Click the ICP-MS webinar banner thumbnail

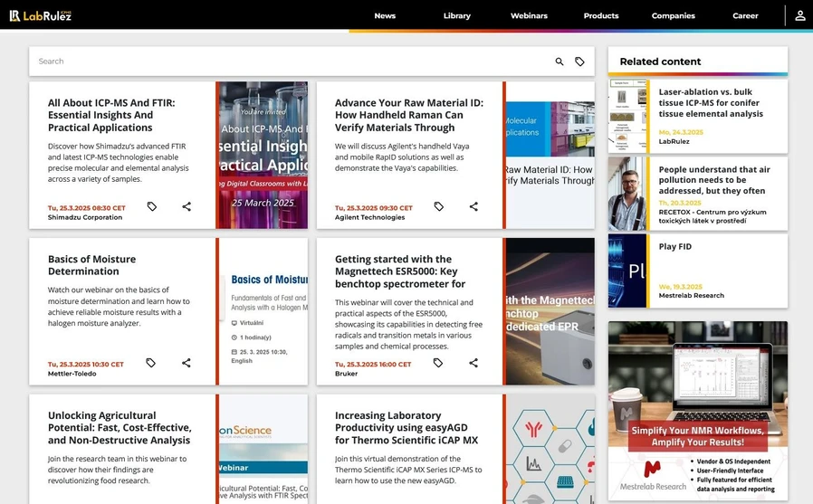point(263,155)
